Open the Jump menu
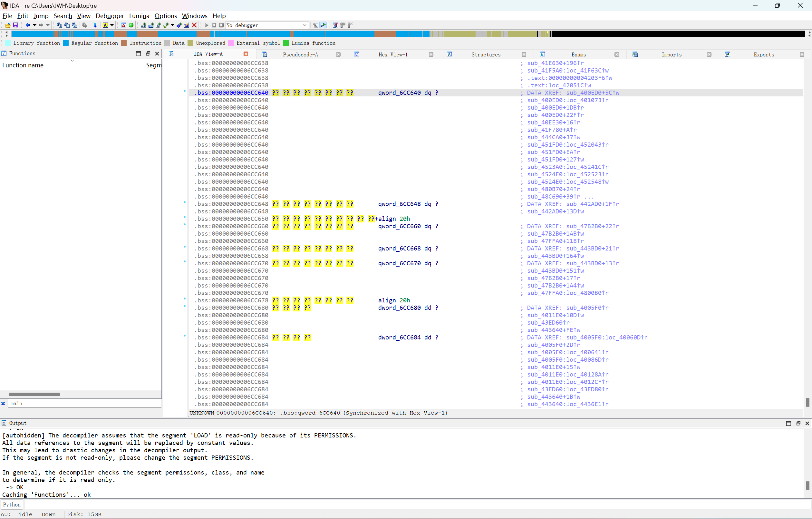 [41, 16]
